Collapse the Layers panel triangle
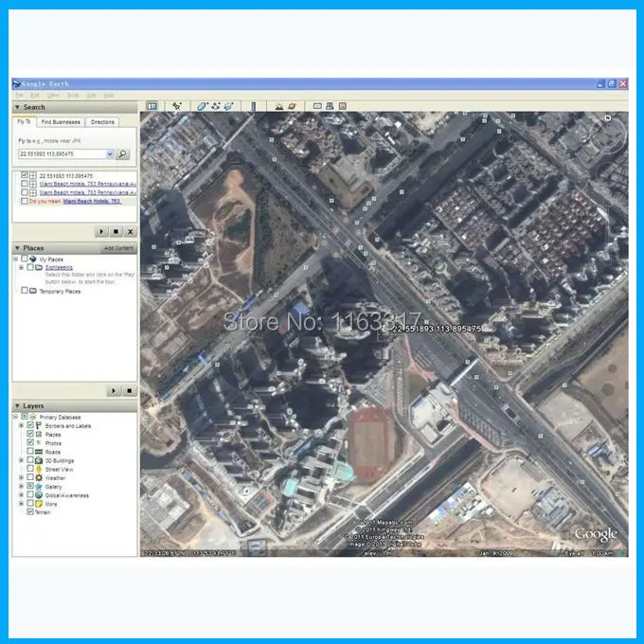 tap(17, 405)
